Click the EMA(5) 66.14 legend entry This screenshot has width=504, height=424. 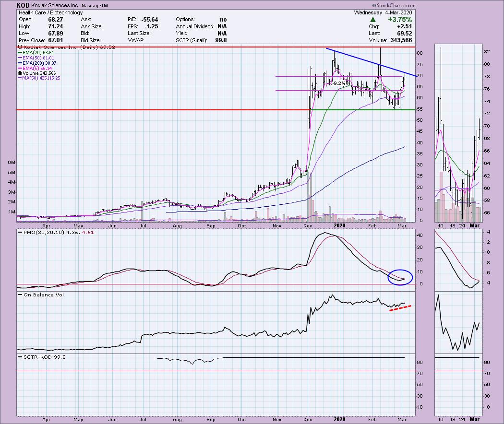[x=35, y=69]
